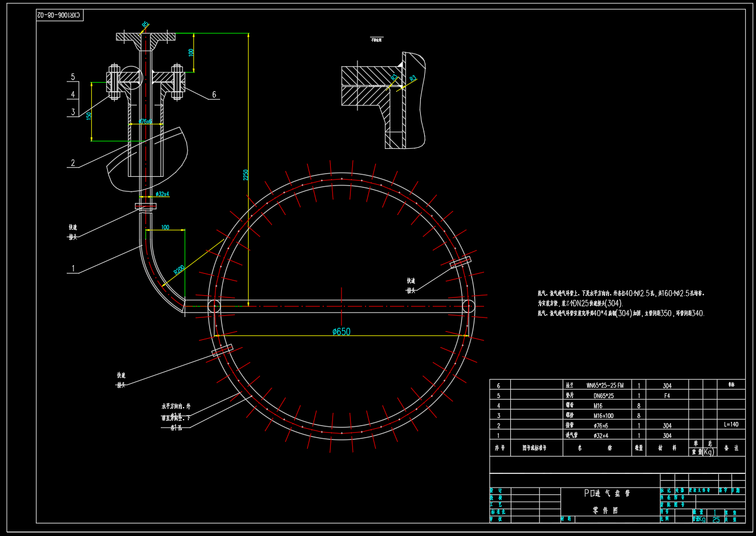Select the DN65*25 gasket table entry
The height and width of the screenshot is (536, 756).
coord(603,396)
